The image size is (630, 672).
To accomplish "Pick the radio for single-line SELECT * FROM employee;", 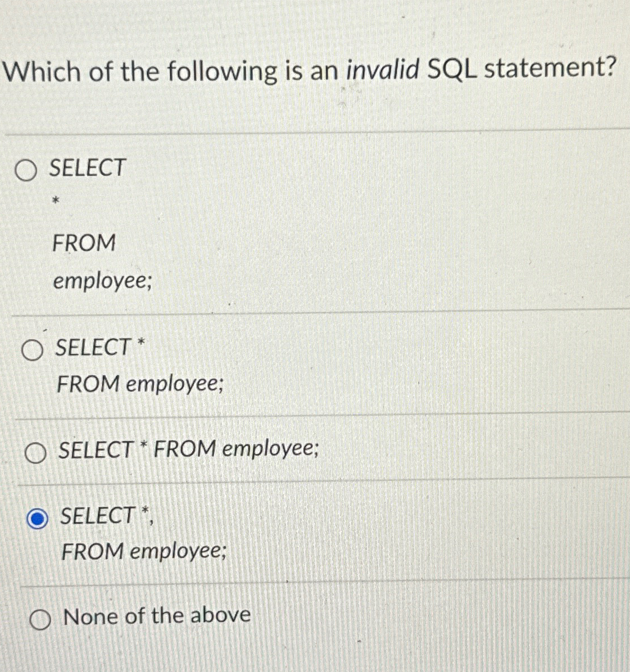I will coord(35,453).
